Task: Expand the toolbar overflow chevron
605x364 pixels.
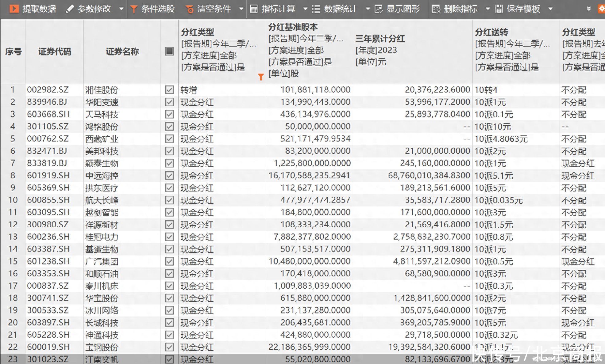Action: pyautogui.click(x=588, y=9)
